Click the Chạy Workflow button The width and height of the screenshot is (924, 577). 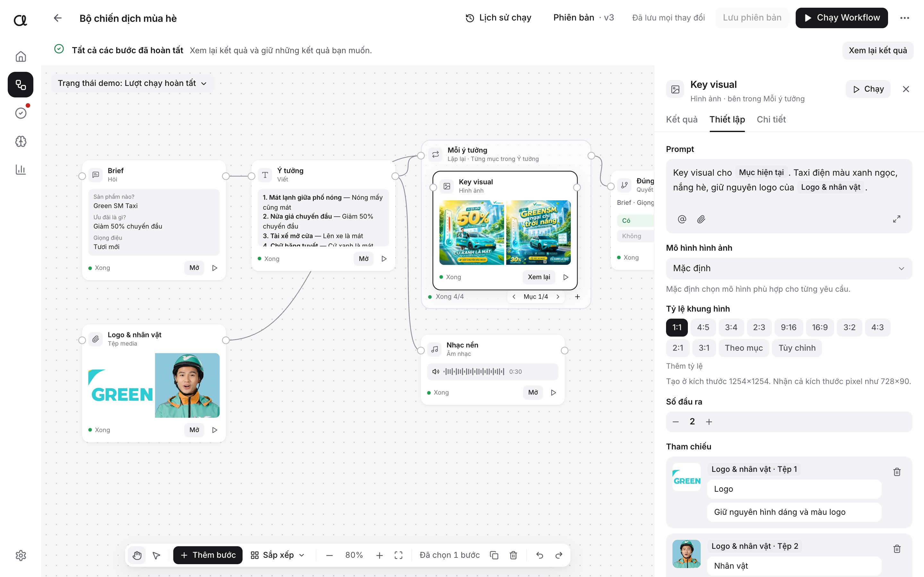(842, 18)
